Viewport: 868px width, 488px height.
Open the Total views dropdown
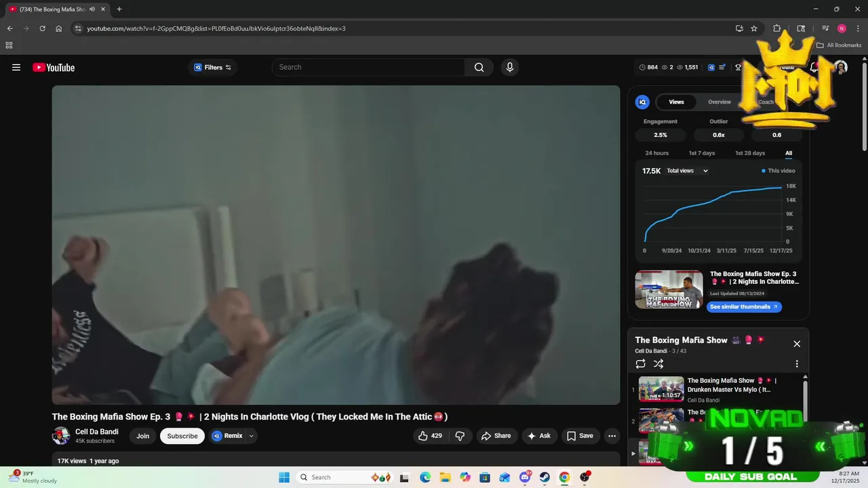687,171
